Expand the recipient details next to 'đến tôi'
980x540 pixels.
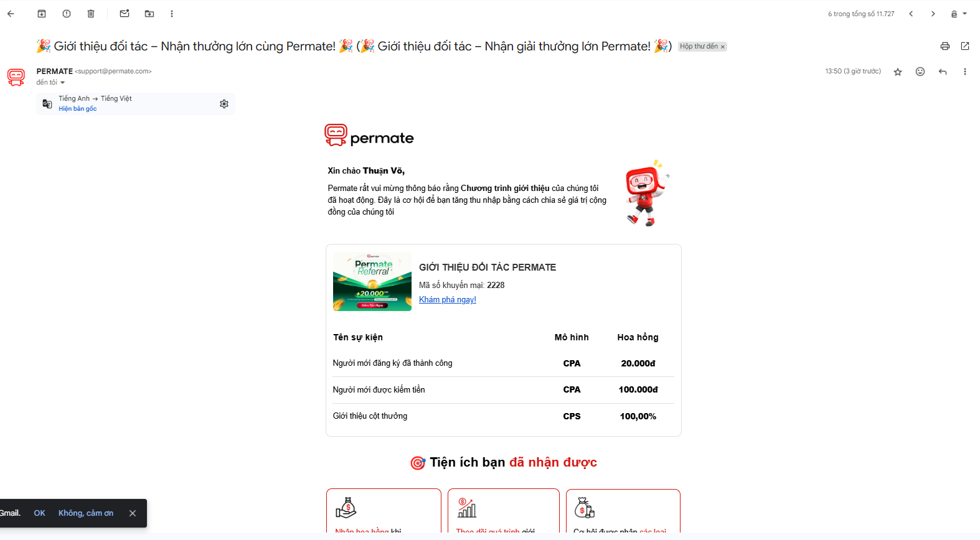pos(62,83)
